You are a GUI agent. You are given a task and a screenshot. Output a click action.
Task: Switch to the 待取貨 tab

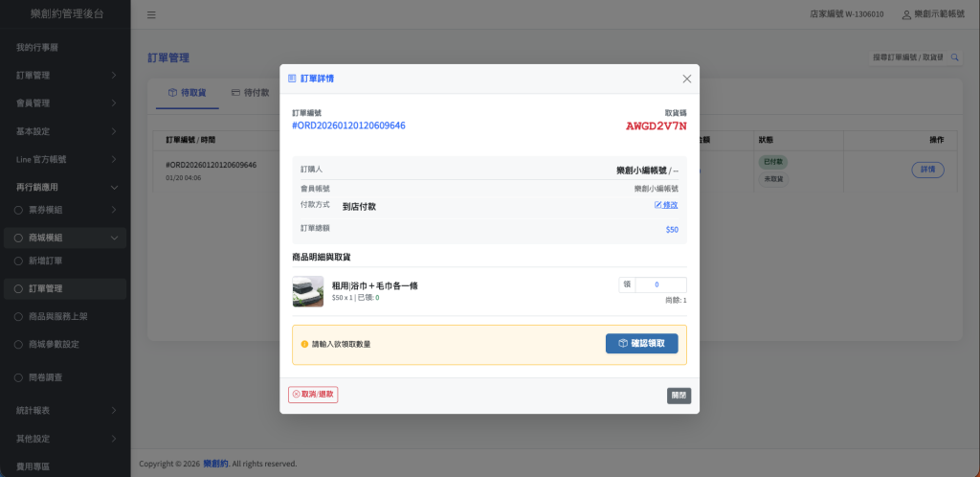point(186,93)
